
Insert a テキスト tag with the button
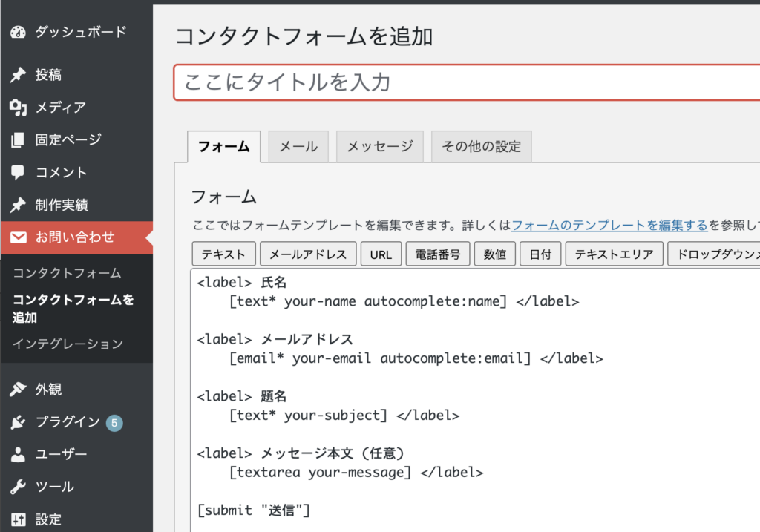click(223, 254)
